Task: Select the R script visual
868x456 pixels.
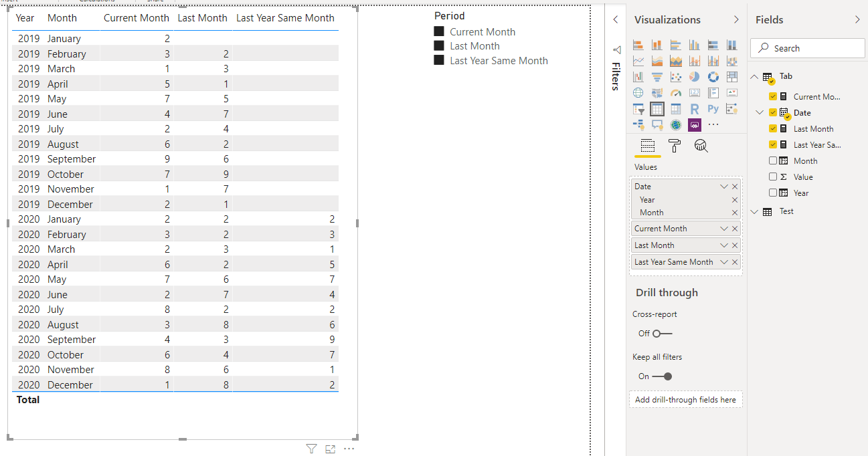Action: click(x=695, y=109)
